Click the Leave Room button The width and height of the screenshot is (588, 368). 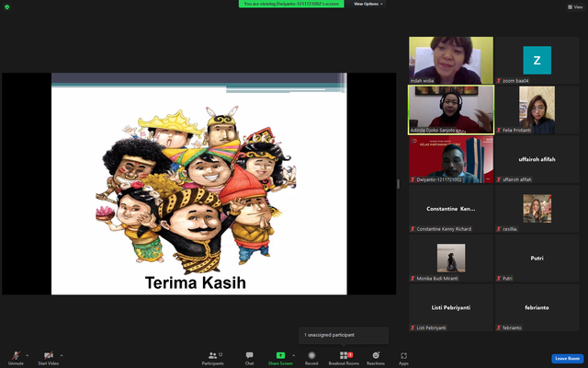point(568,359)
